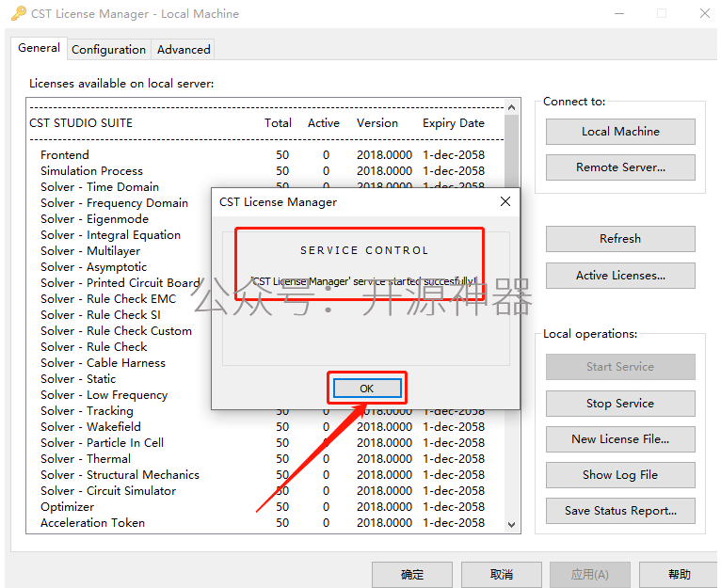This screenshot has height=588, width=721.
Task: Click the 应用(A) button
Action: (x=590, y=574)
